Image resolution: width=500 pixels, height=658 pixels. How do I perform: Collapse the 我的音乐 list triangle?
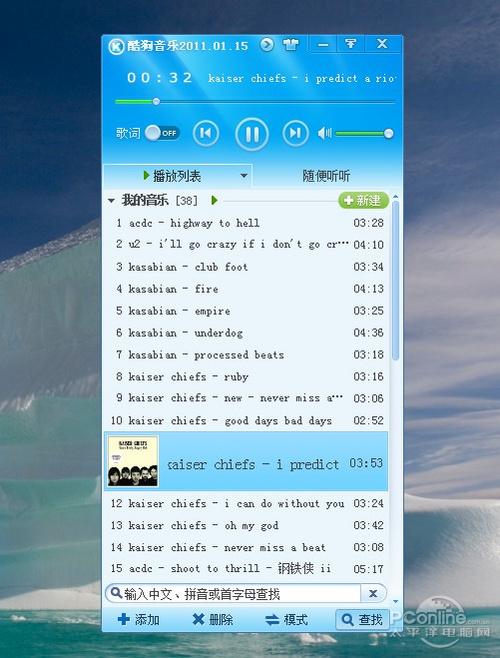pyautogui.click(x=111, y=201)
